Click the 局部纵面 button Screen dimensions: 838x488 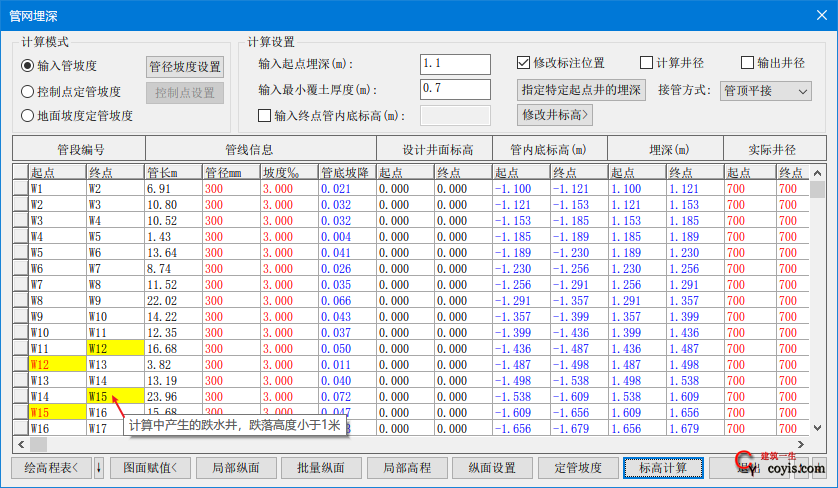(236, 468)
